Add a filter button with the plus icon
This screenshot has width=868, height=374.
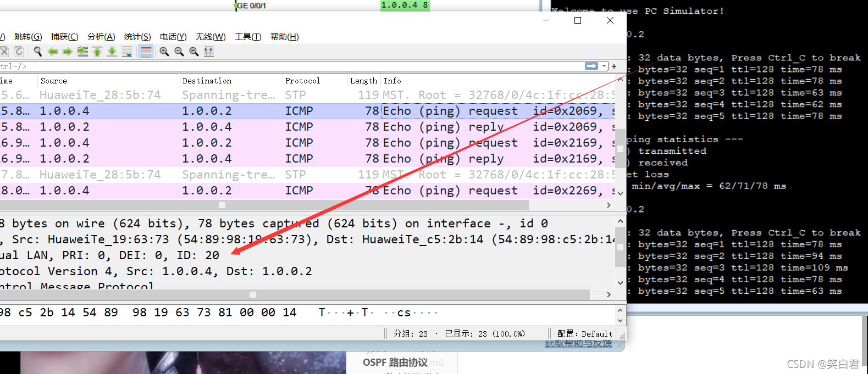click(x=614, y=66)
